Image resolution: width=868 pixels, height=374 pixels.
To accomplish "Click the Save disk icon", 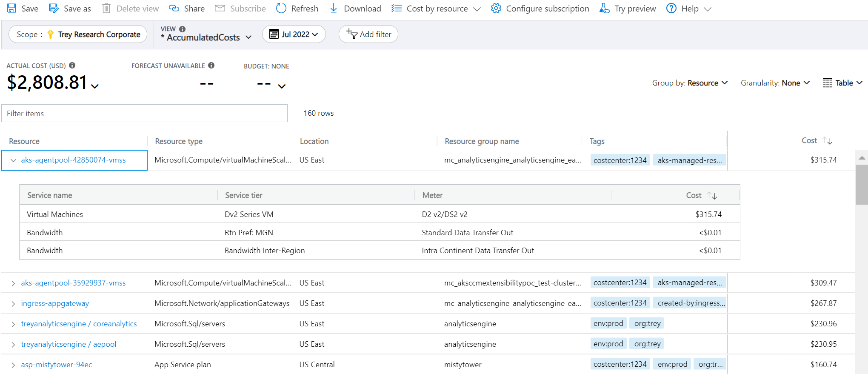I will point(11,9).
